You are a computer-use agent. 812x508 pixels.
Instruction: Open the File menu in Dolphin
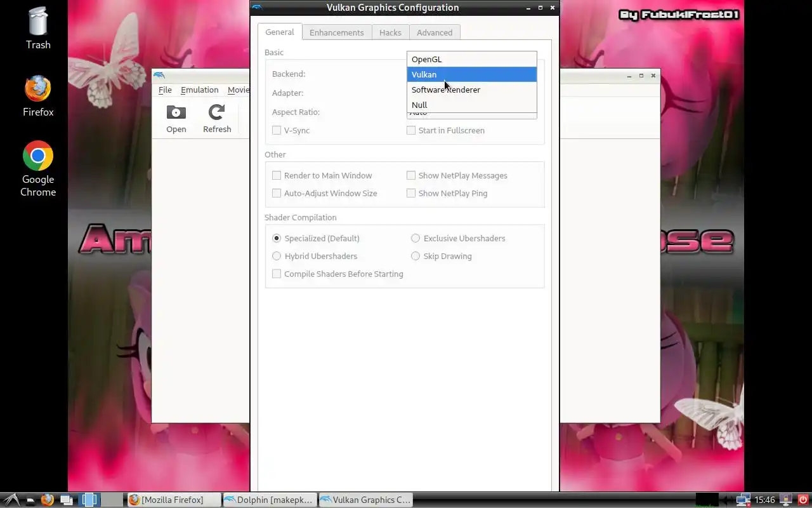165,90
